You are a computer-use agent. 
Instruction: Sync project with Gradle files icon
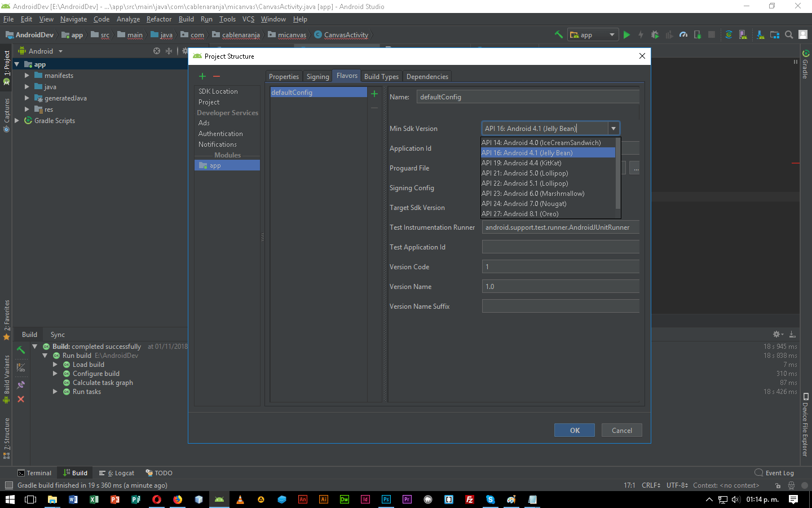pyautogui.click(x=729, y=34)
